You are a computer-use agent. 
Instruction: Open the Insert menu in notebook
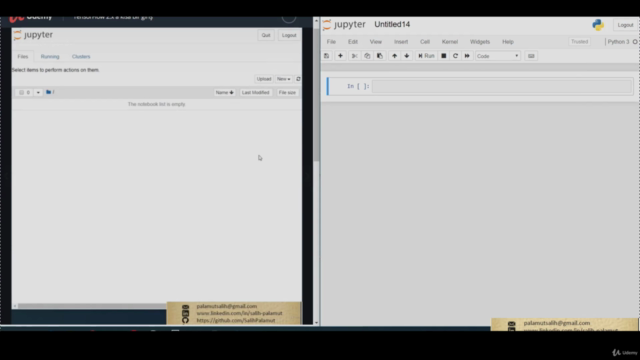click(x=401, y=42)
